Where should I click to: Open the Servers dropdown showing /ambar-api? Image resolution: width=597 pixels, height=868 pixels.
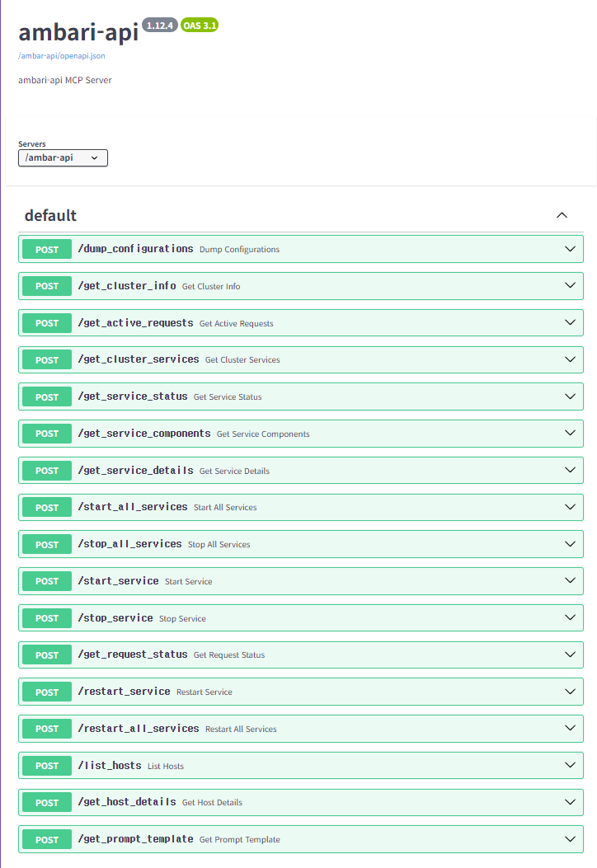63,157
